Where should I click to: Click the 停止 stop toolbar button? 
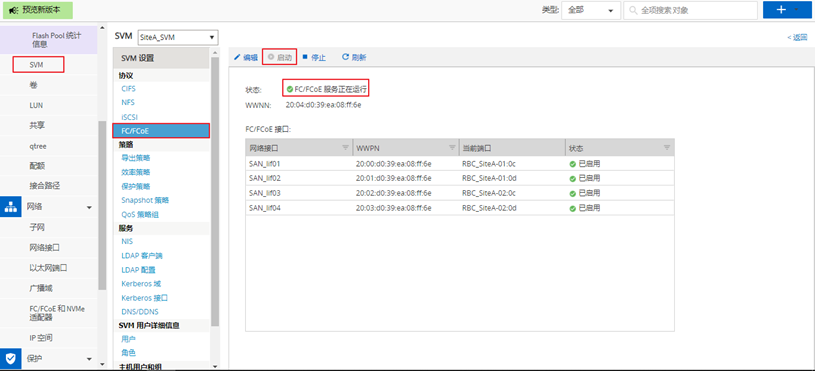[x=314, y=58]
